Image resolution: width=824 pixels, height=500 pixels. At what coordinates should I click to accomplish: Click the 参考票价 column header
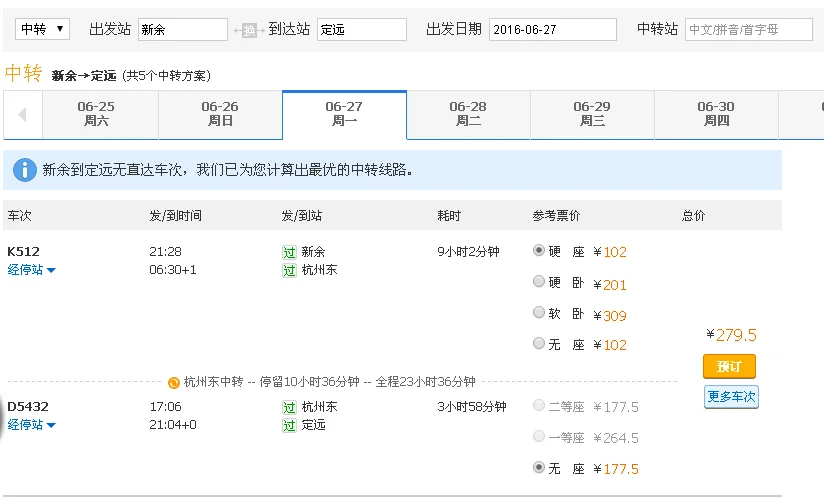click(x=556, y=216)
